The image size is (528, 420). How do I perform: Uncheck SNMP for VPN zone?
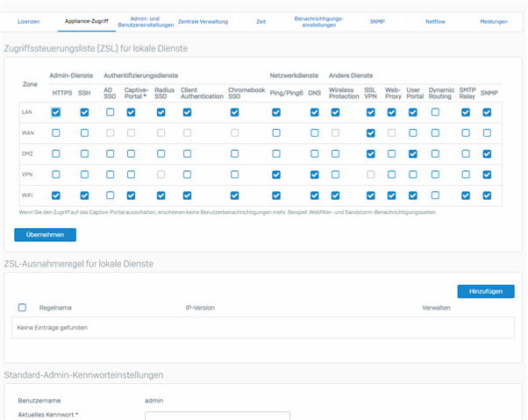click(487, 174)
